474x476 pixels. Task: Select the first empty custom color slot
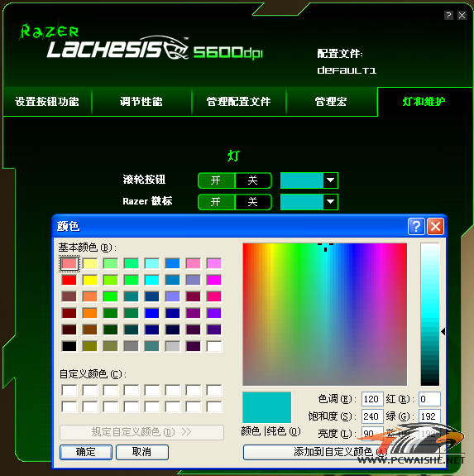69,390
